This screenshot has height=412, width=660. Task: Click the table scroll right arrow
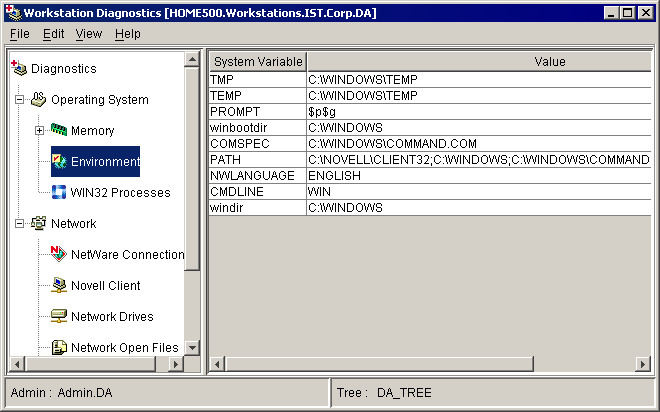[643, 364]
